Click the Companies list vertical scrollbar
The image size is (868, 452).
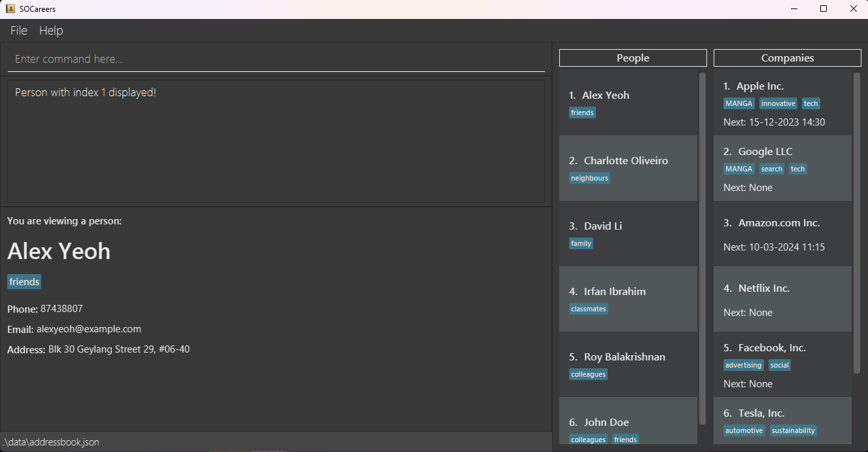click(857, 222)
